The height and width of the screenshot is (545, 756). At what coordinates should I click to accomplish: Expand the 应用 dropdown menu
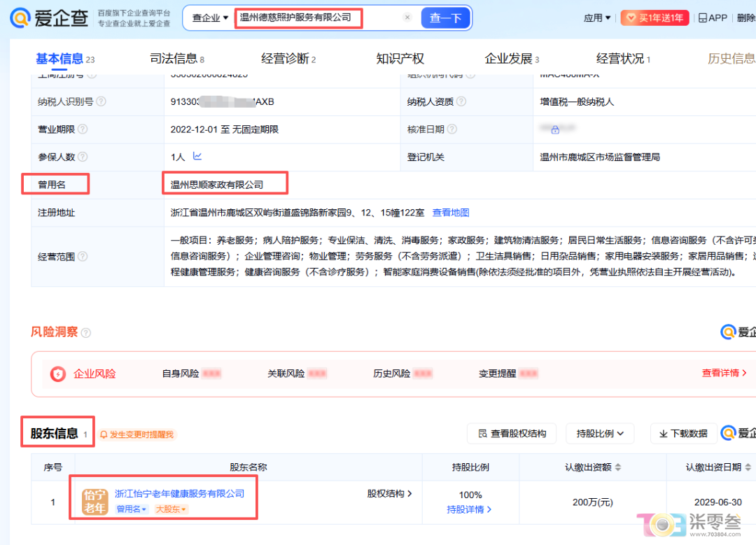(597, 17)
